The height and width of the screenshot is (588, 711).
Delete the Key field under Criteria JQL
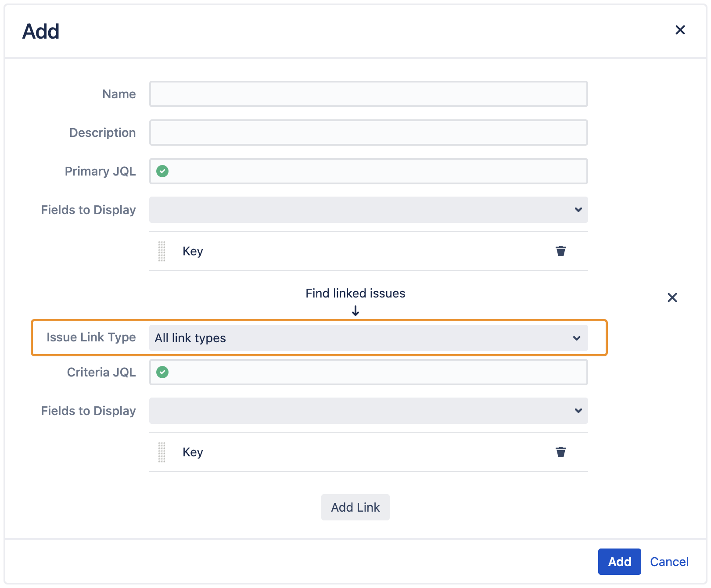[x=560, y=452]
